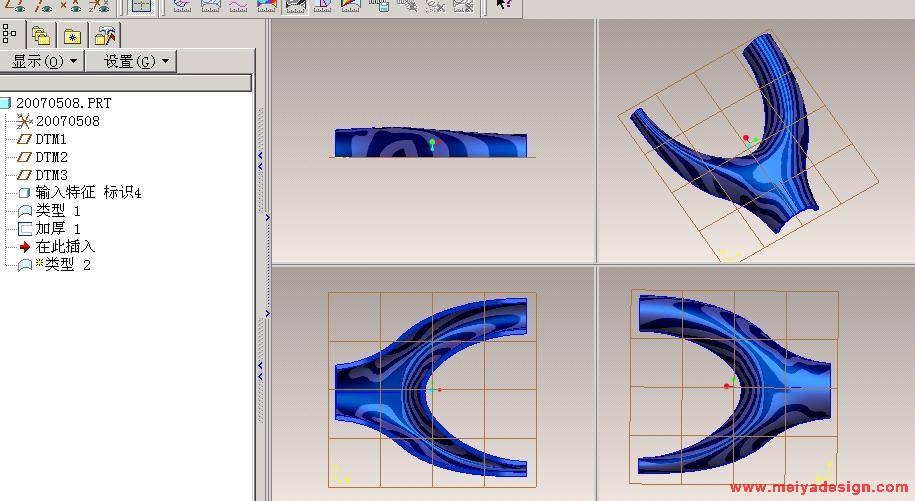Toggle coordinate system display in toolbar
This screenshot has width=915, height=501.
coord(98,5)
